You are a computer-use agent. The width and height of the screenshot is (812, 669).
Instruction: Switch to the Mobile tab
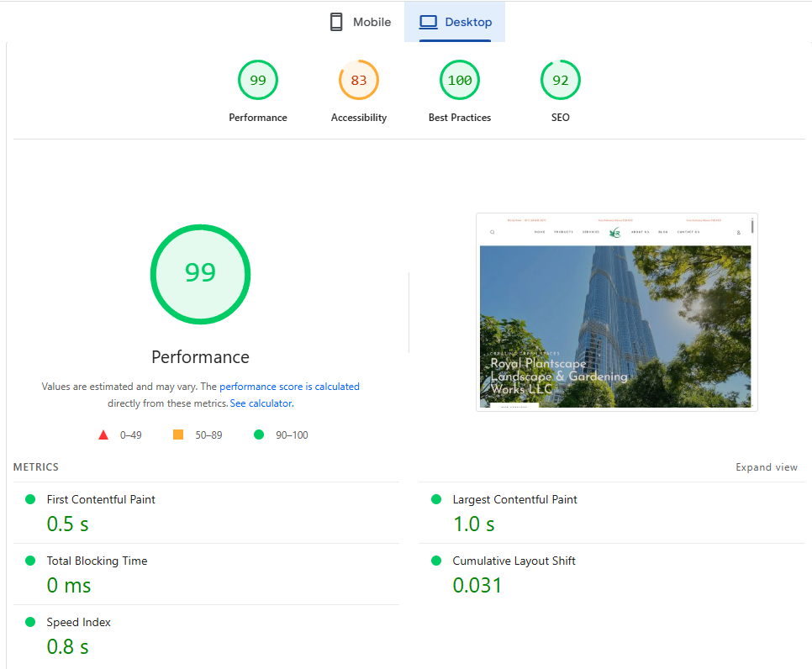click(x=360, y=23)
